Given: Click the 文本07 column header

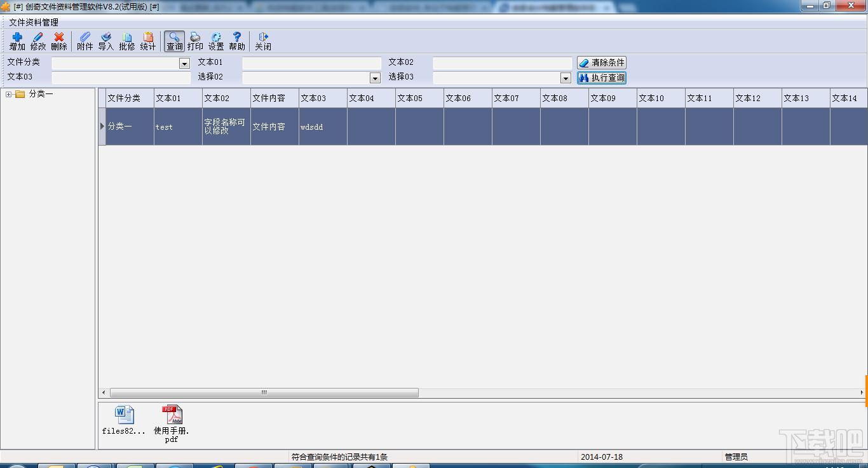Looking at the screenshot, I should coord(516,98).
